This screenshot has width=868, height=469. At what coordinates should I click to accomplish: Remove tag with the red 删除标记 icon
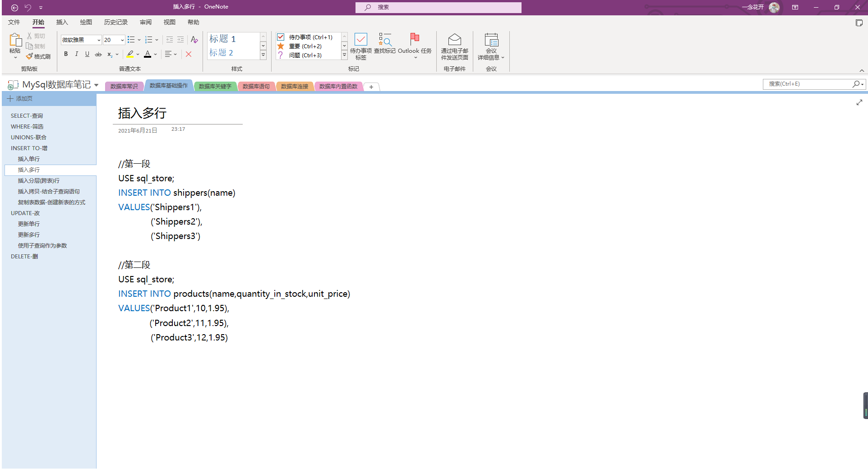point(189,54)
